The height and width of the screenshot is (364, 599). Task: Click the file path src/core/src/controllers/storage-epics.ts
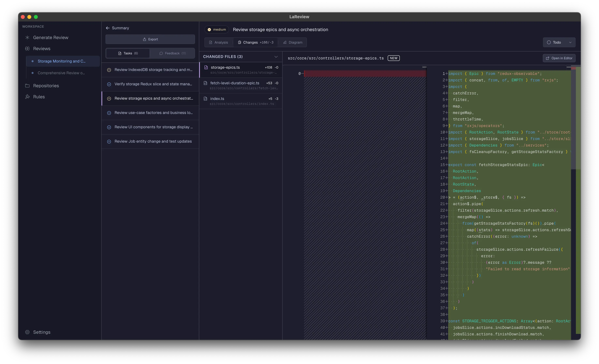point(335,58)
